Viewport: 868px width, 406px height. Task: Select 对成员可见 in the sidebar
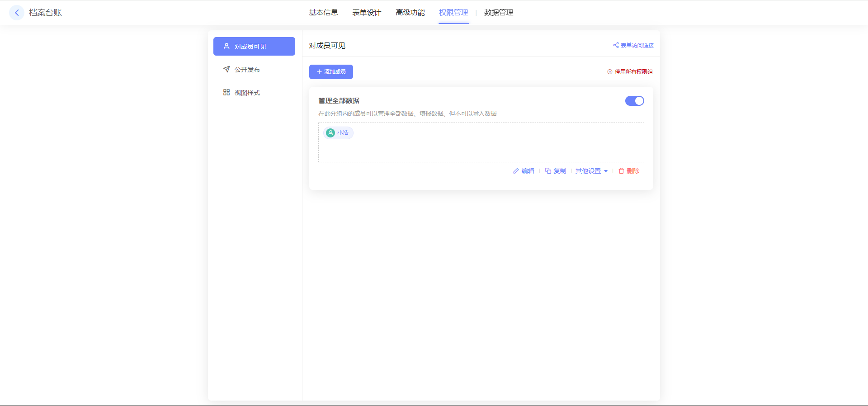(x=254, y=47)
